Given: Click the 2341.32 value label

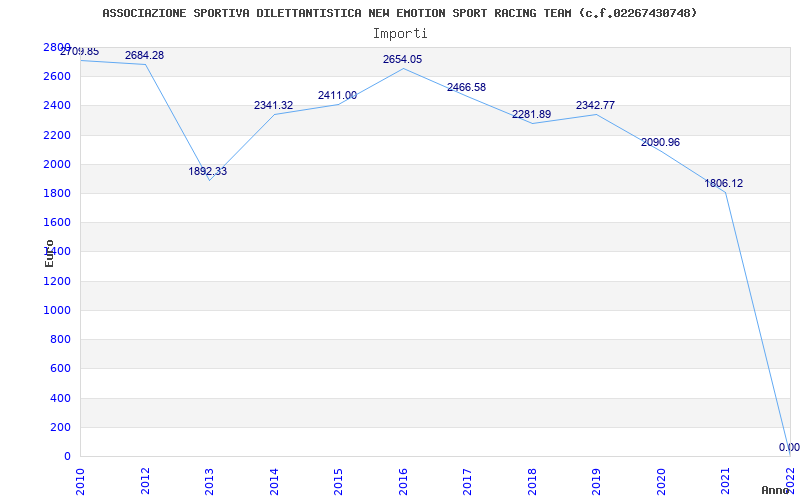Looking at the screenshot, I should coord(273,106).
